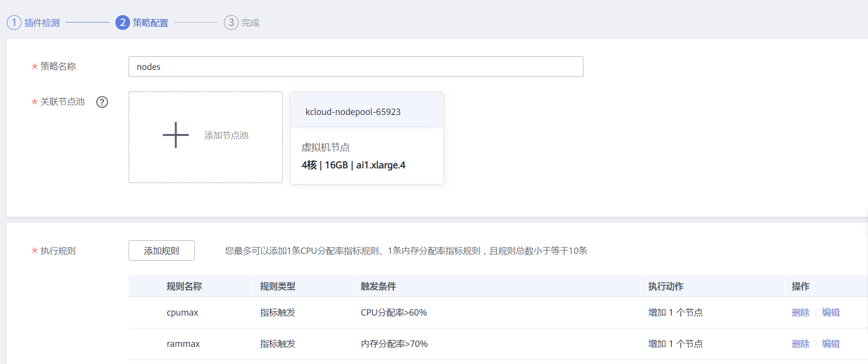Click the cpumax rule name cell

[182, 313]
